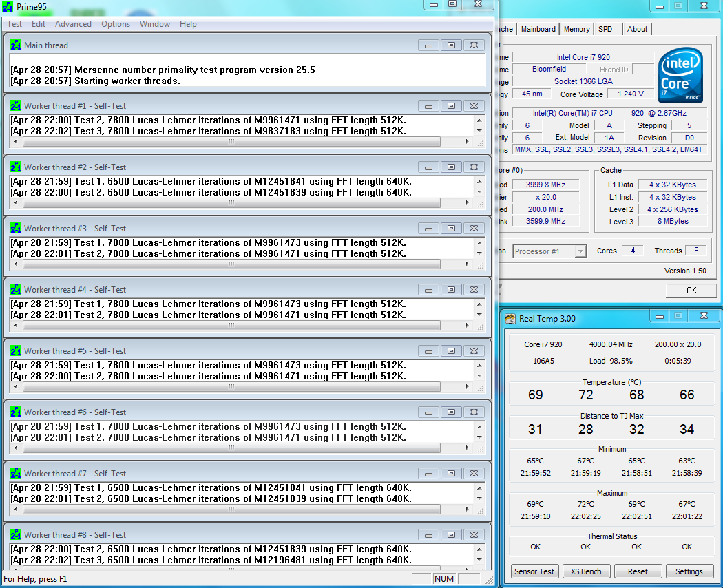Click the Main thread window icon
723x588 pixels.
click(16, 45)
